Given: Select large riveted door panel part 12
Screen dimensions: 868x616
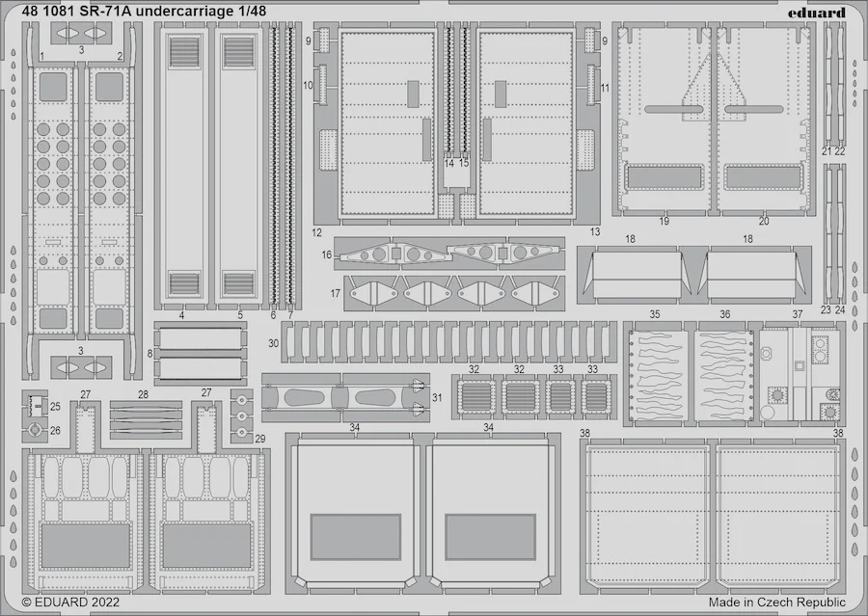Looking at the screenshot, I should click(x=388, y=123).
